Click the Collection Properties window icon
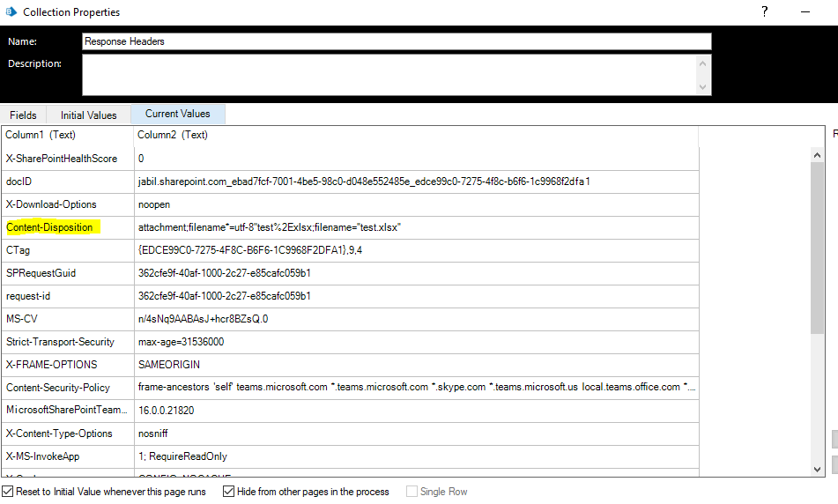Viewport: 838px width, 504px height. [11, 11]
